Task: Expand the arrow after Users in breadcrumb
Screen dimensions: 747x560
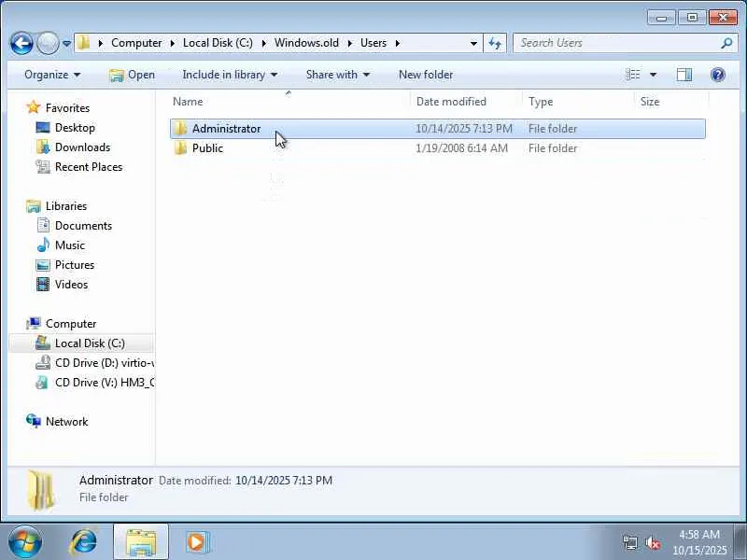Action: (x=398, y=43)
